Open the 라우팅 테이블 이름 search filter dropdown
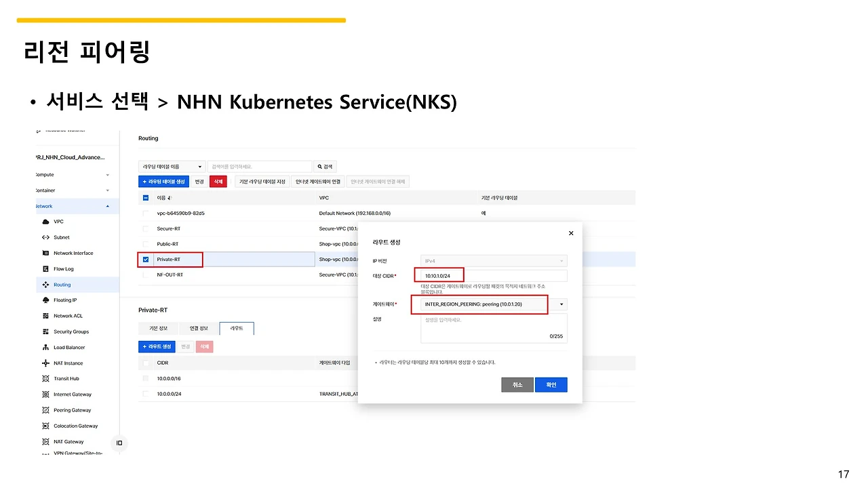Image resolution: width=868 pixels, height=488 pixels. click(172, 167)
